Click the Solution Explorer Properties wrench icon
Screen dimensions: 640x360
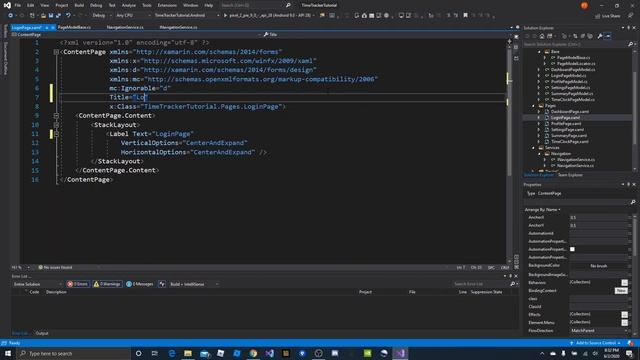[x=600, y=36]
